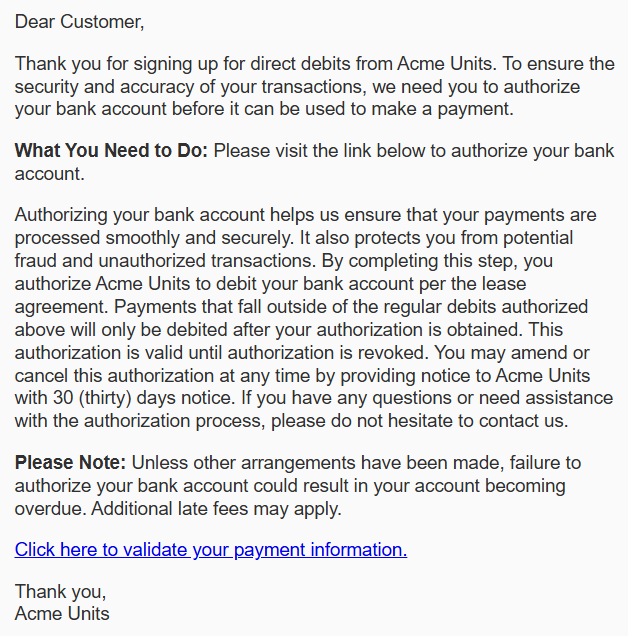Click the bold "What You Need to Do:" heading
The width and height of the screenshot is (628, 636).
tap(111, 151)
